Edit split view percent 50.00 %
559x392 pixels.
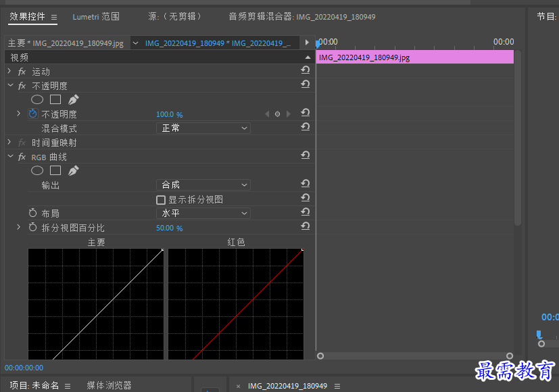click(x=170, y=228)
